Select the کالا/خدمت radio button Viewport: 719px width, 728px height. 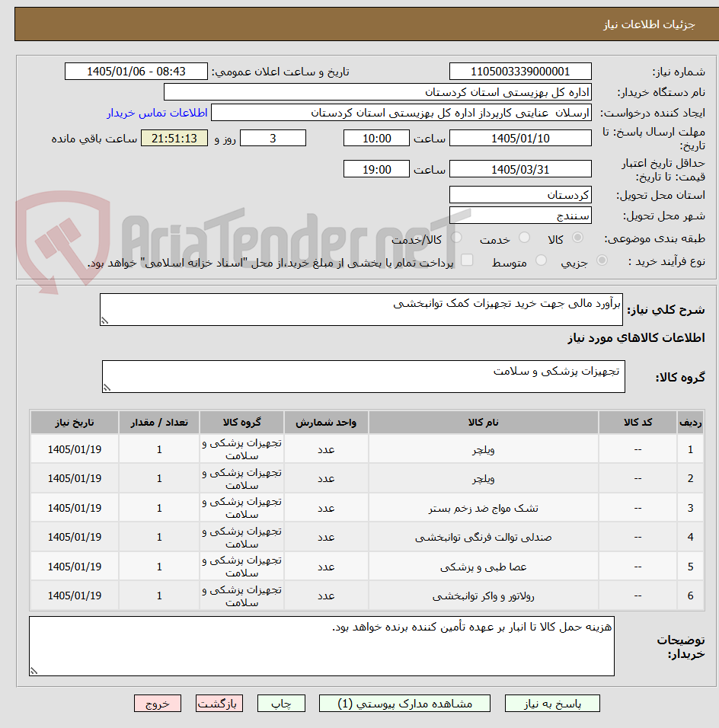coord(456,238)
